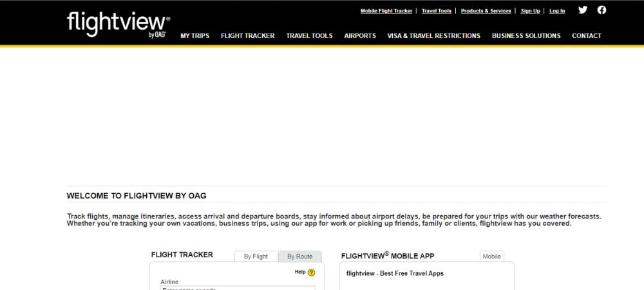The height and width of the screenshot is (290, 644).
Task: Follow the top Travel Tools link
Action: pos(436,11)
